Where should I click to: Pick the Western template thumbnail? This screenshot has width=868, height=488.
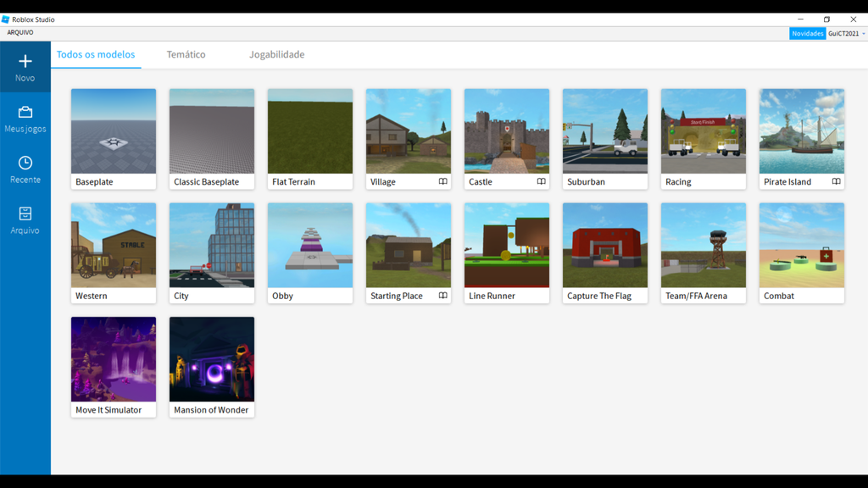point(114,245)
